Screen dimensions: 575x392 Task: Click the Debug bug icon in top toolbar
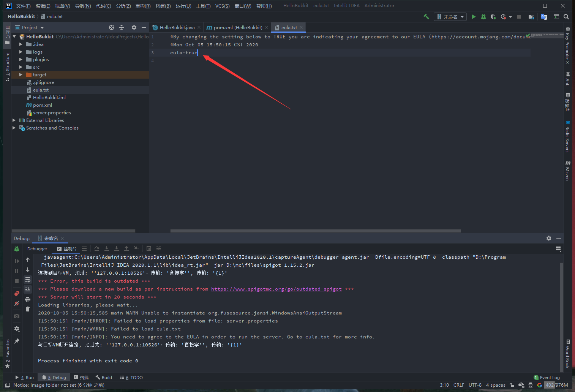click(x=483, y=17)
